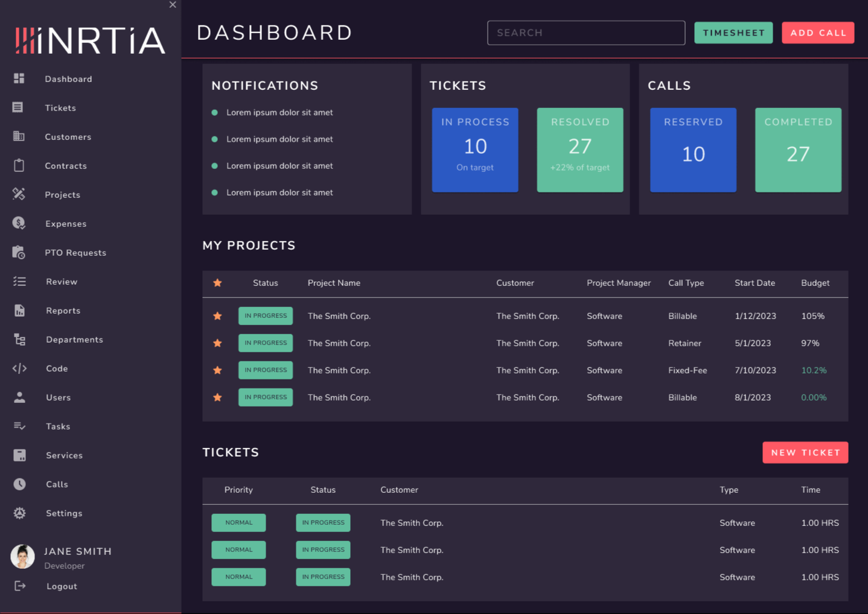
Task: Create a ticket with New Ticket button
Action: tap(805, 452)
